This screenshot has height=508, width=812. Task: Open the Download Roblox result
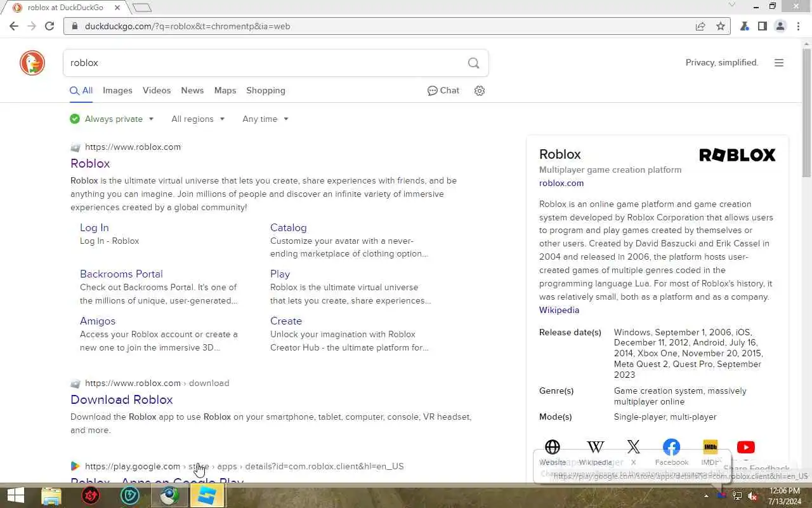tap(122, 400)
